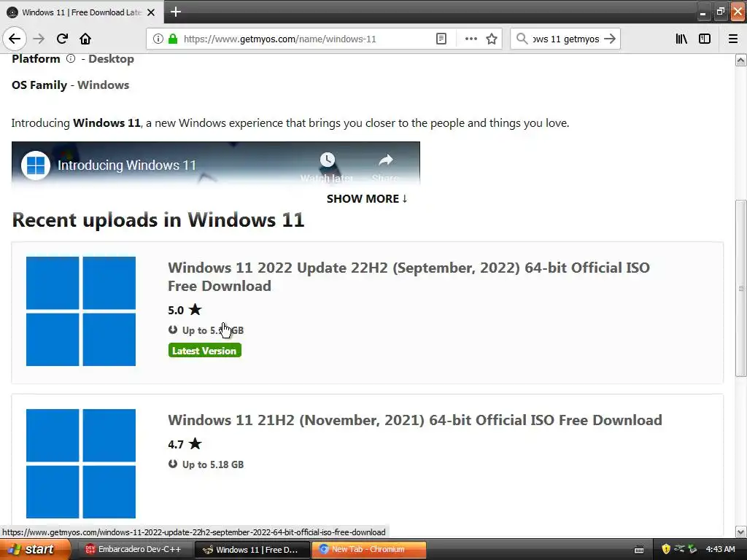
Task: Reload the current page
Action: click(x=62, y=39)
